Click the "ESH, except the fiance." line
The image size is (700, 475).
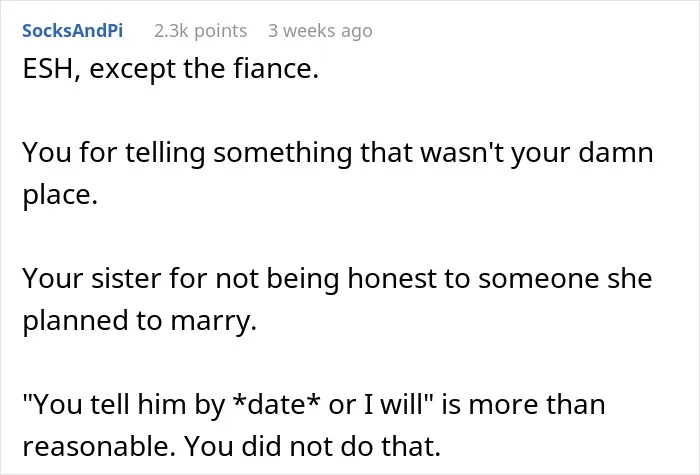(171, 69)
